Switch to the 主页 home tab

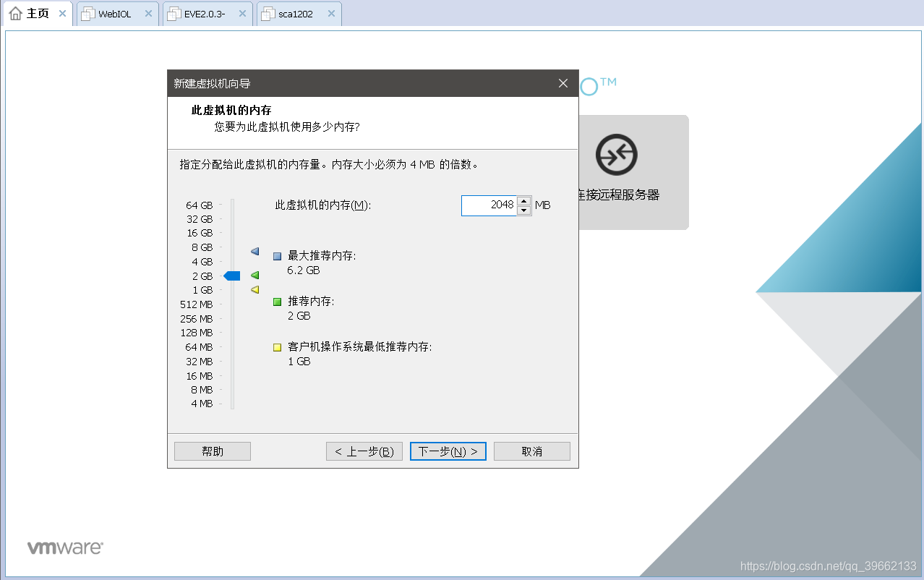pyautogui.click(x=36, y=14)
